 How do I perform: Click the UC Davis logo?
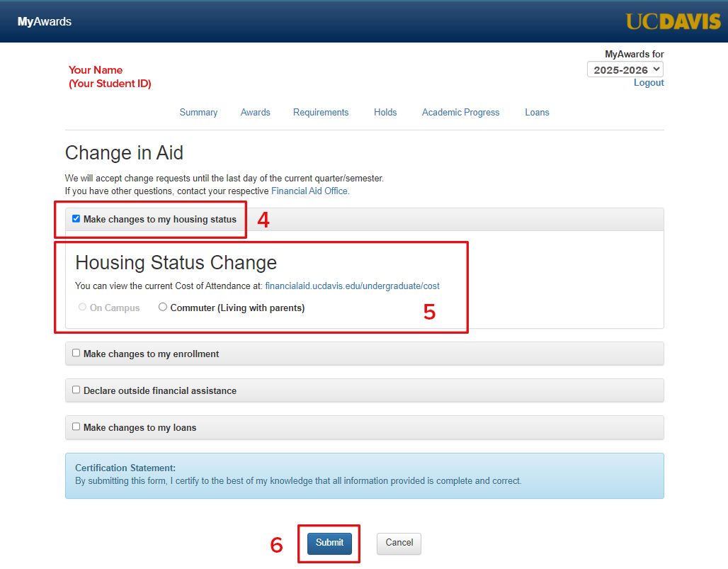point(673,21)
